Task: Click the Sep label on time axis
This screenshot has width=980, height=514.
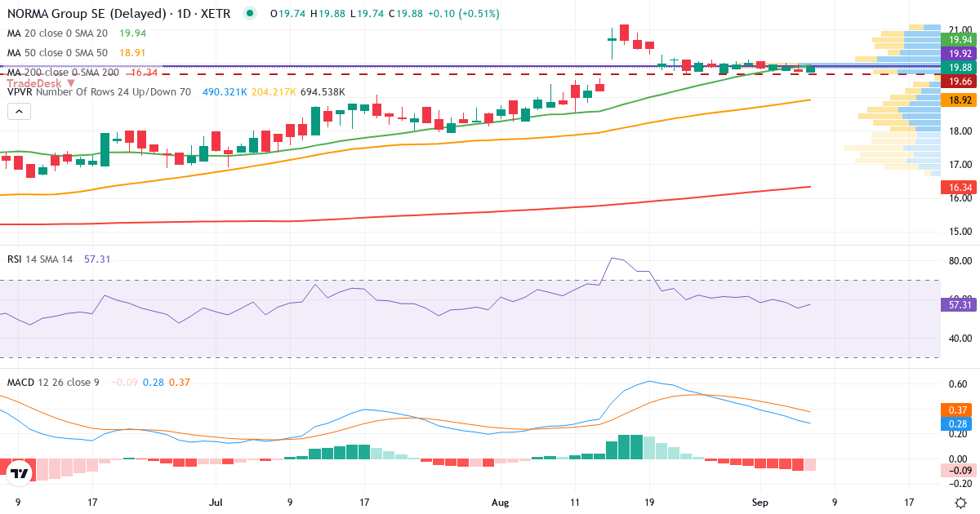Action: (760, 503)
